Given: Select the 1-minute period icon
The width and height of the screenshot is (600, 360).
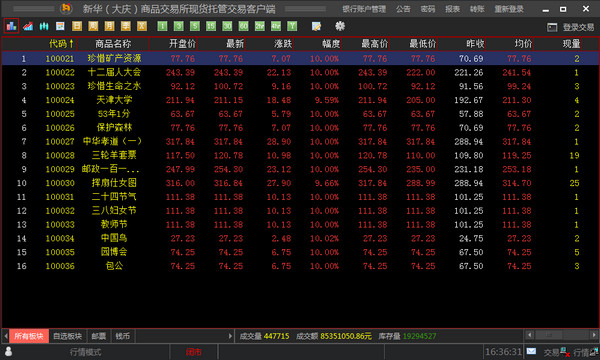Looking at the screenshot, I should point(162,26).
